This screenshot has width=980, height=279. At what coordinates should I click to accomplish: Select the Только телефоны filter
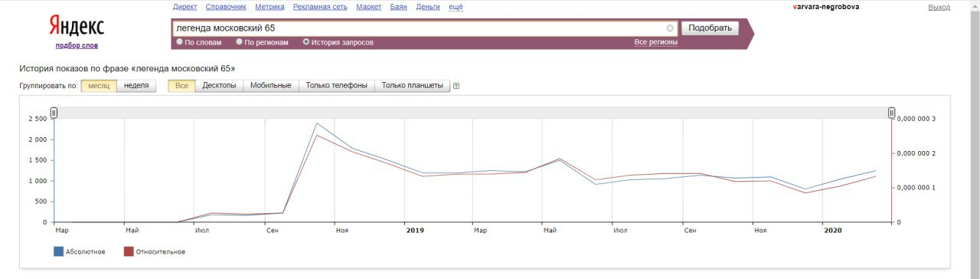[x=336, y=85]
